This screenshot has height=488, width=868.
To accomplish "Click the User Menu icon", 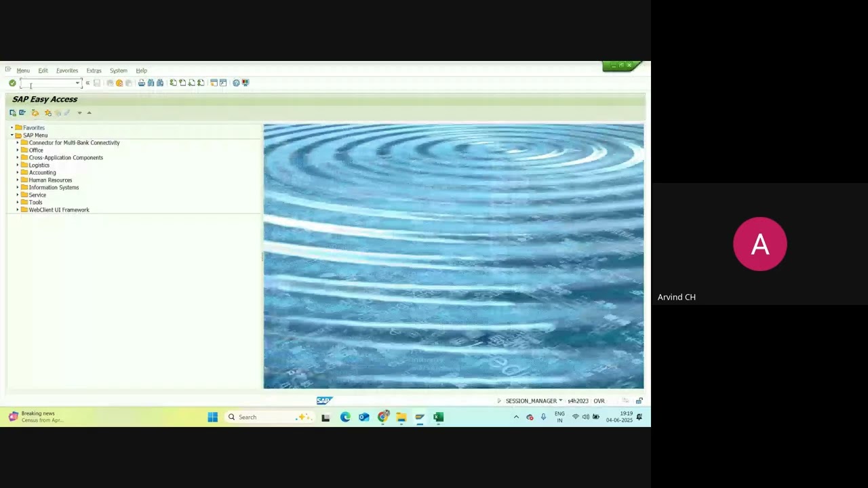I will [13, 113].
